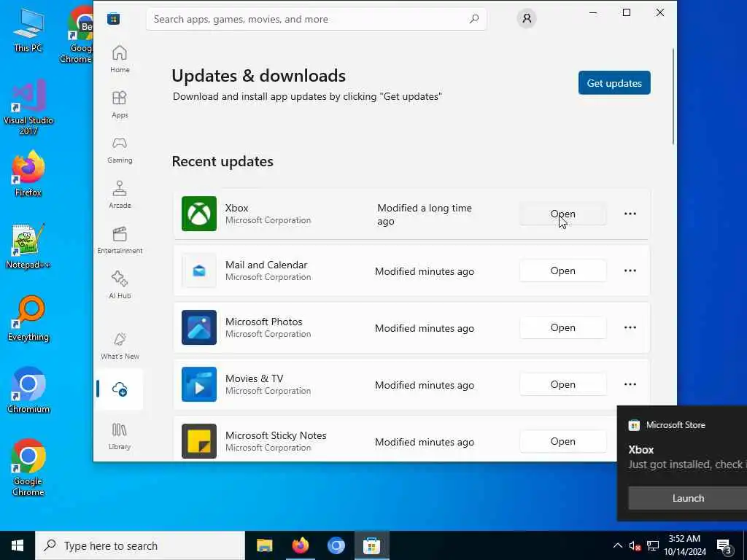
Task: Open Movies & TV
Action: pos(562,384)
